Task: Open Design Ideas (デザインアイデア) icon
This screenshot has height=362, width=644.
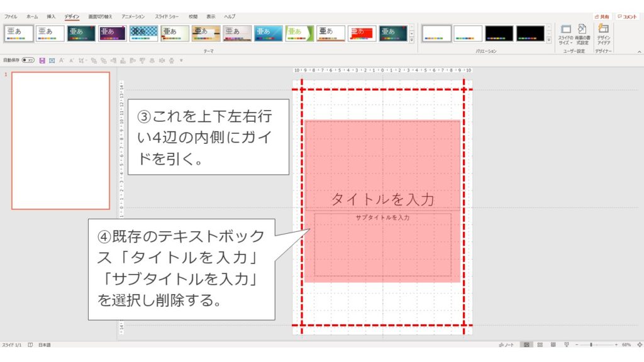Action: point(603,35)
